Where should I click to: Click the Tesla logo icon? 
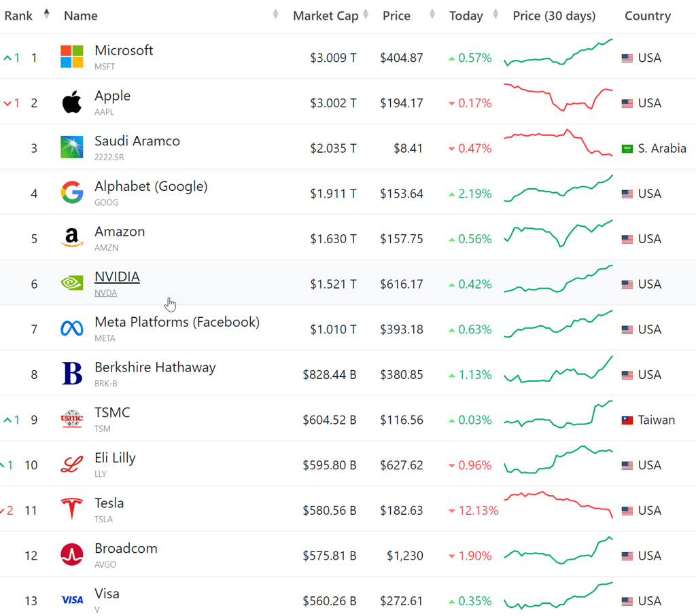[x=72, y=509]
